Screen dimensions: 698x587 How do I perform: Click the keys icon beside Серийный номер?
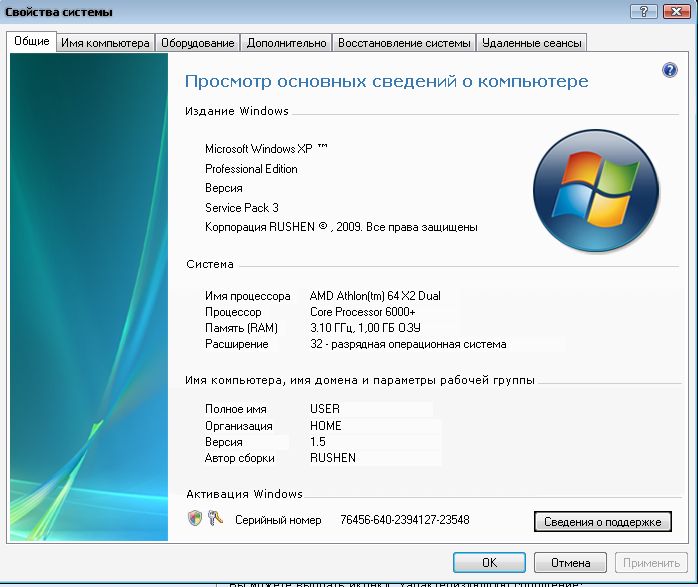click(215, 519)
